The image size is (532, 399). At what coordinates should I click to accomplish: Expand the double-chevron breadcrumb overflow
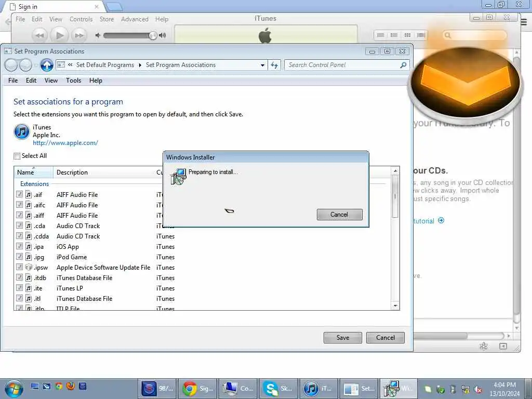[70, 65]
